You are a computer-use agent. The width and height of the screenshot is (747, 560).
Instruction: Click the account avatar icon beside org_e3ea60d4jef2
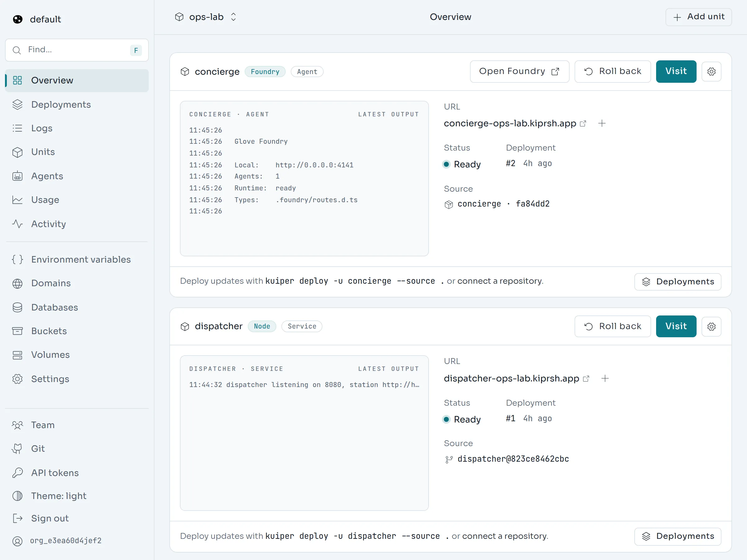tap(17, 541)
